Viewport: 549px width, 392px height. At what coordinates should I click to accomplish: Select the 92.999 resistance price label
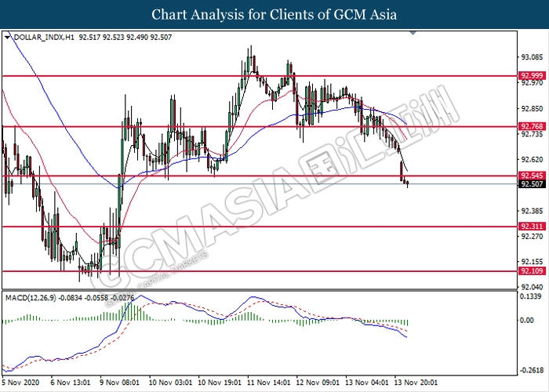[x=532, y=76]
